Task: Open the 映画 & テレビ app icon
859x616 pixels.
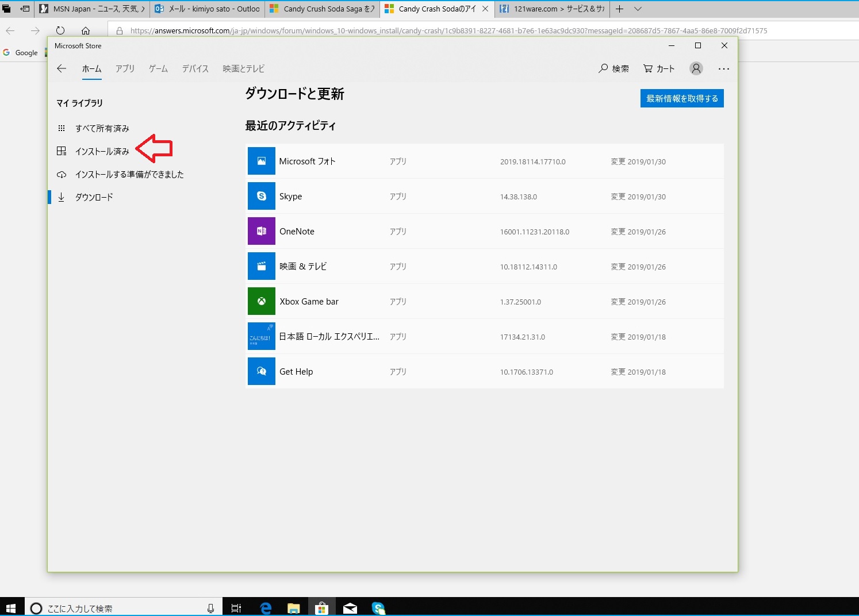Action: pos(262,266)
